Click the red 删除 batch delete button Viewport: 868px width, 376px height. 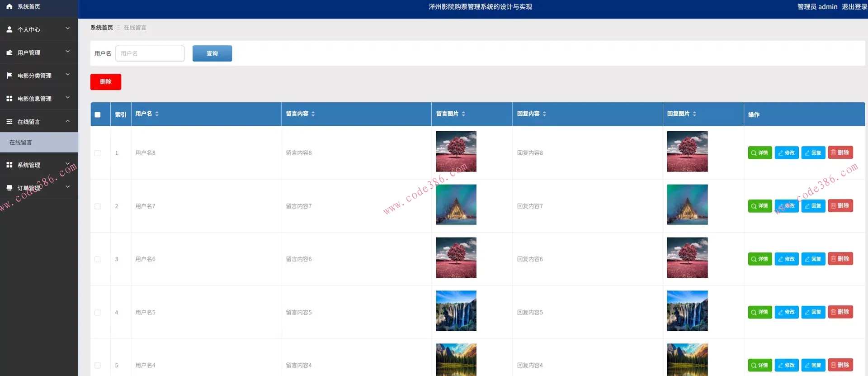point(106,82)
